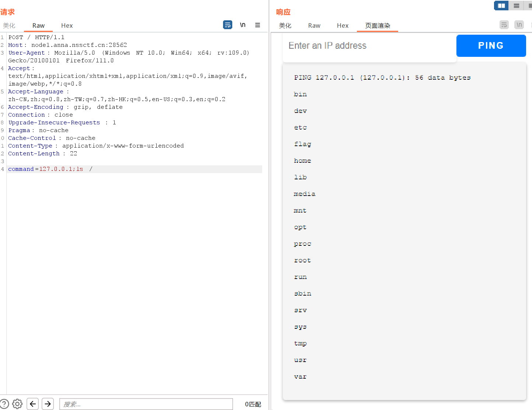Click the 'sbin' entry in rendered output
The height and width of the screenshot is (410, 532).
point(303,293)
